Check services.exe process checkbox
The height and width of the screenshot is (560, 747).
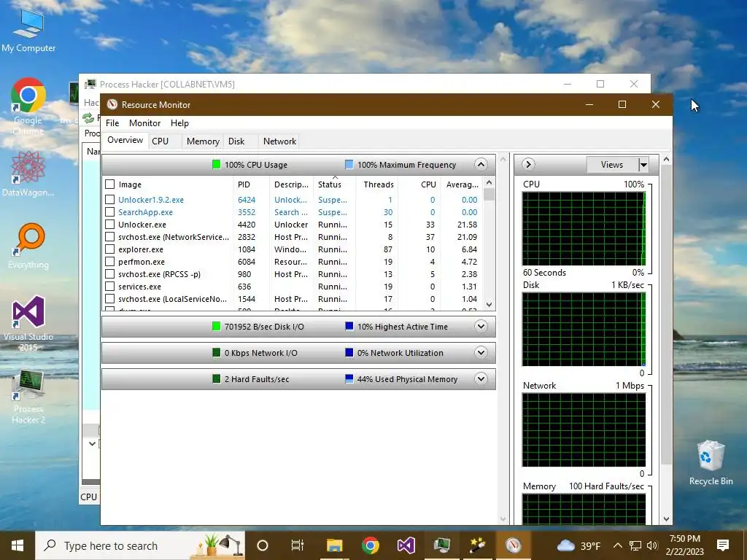(110, 286)
